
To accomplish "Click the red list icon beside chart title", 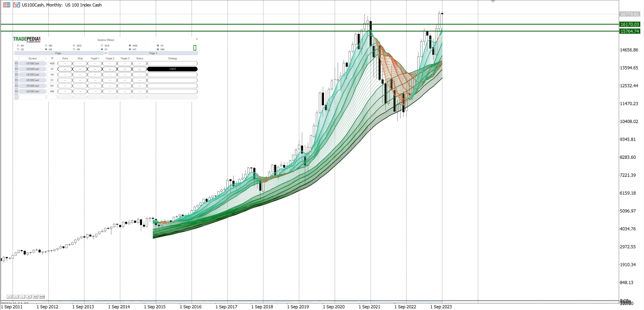I will [x=7, y=5].
